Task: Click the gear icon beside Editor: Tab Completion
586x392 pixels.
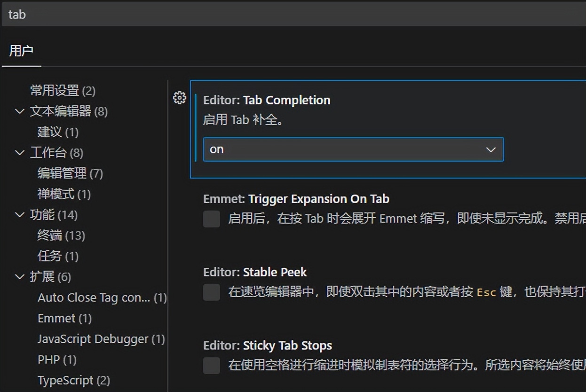Action: [179, 98]
